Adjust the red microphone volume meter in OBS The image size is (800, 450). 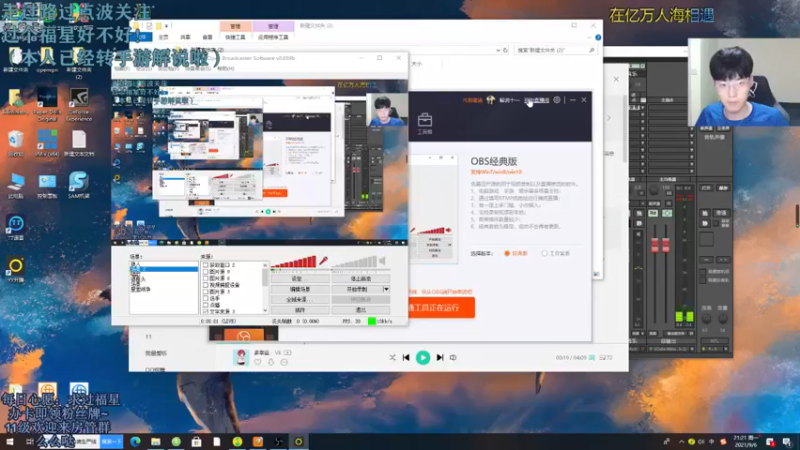click(x=294, y=262)
